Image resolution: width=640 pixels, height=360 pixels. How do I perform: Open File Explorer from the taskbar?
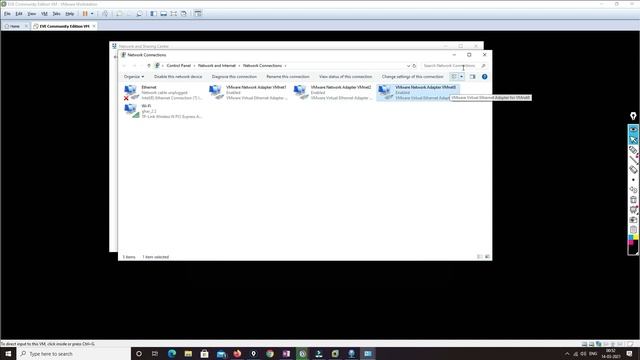point(188,354)
